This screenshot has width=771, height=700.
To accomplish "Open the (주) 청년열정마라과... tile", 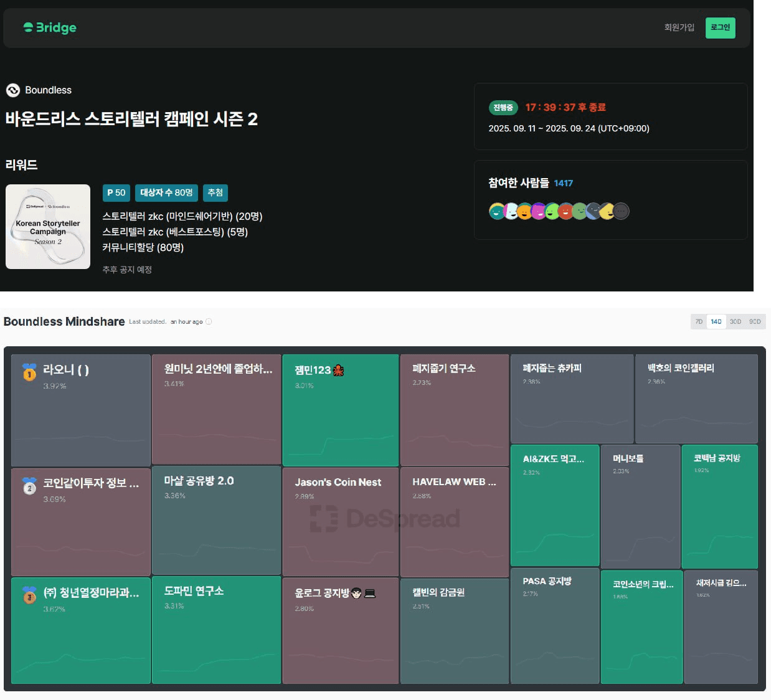I will [81, 631].
